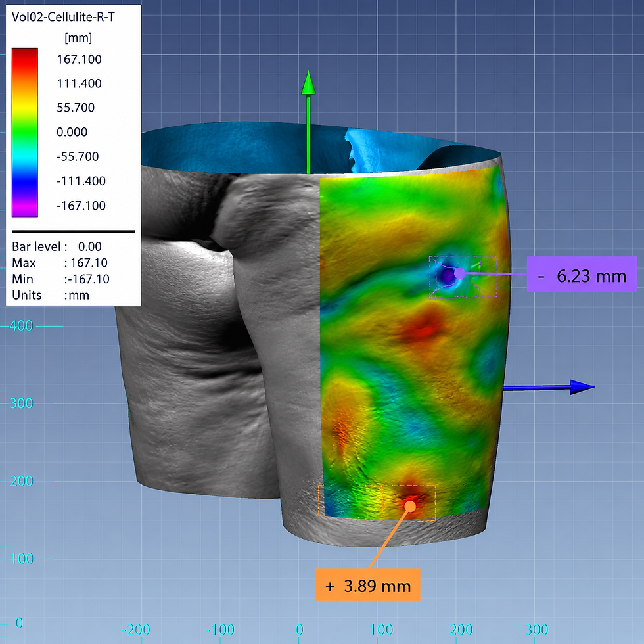This screenshot has width=644, height=644.
Task: Click the 111.400 legend value
Action: point(80,83)
